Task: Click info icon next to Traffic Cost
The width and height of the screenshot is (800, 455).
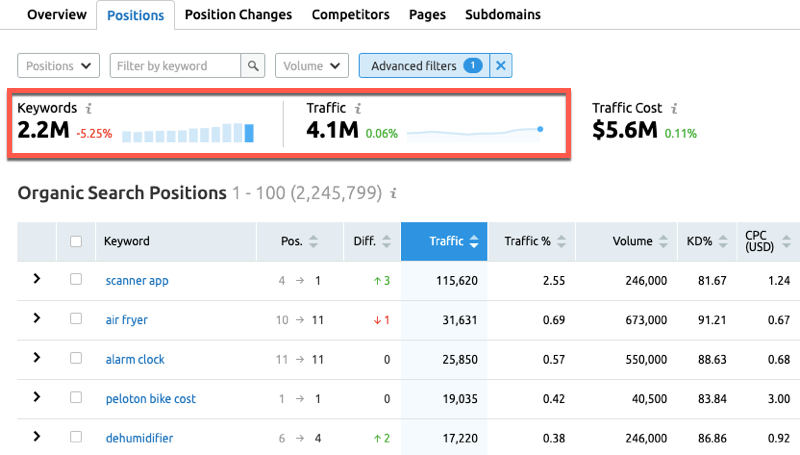Action: tap(675, 108)
